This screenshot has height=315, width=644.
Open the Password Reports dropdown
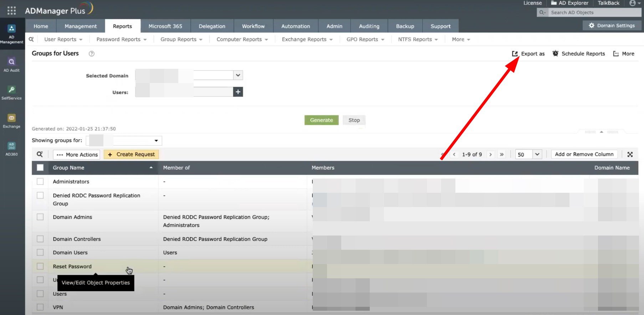[x=122, y=39]
